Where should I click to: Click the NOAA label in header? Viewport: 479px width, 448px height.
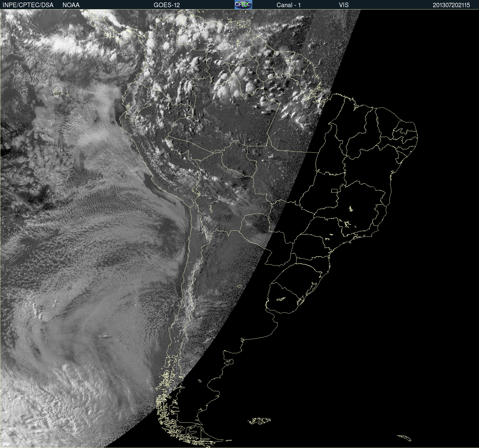pos(71,5)
